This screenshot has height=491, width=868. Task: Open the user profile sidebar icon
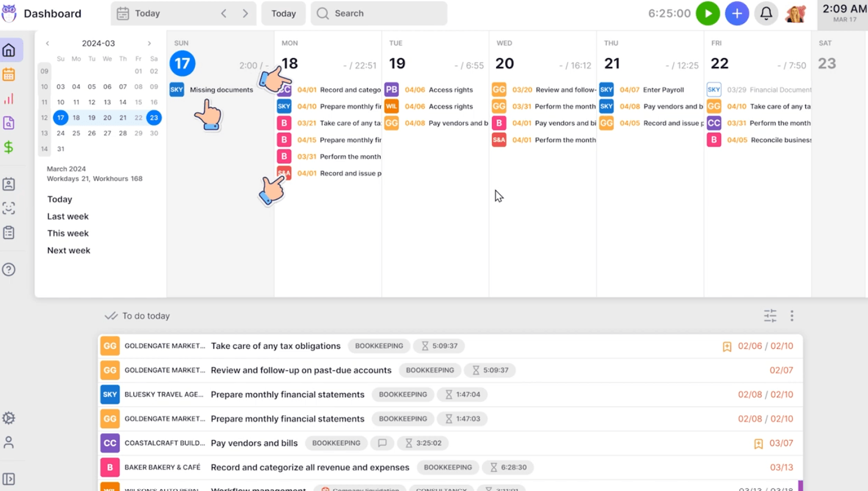point(9,443)
